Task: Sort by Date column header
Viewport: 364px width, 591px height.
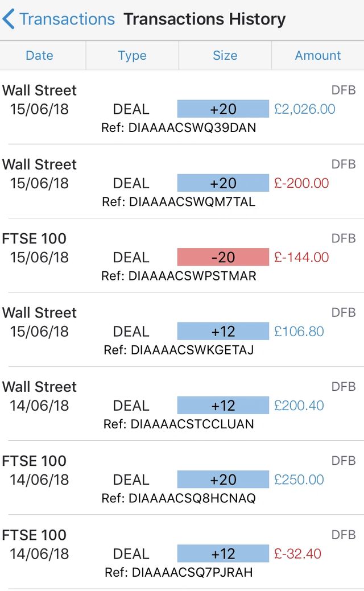Action: [40, 56]
